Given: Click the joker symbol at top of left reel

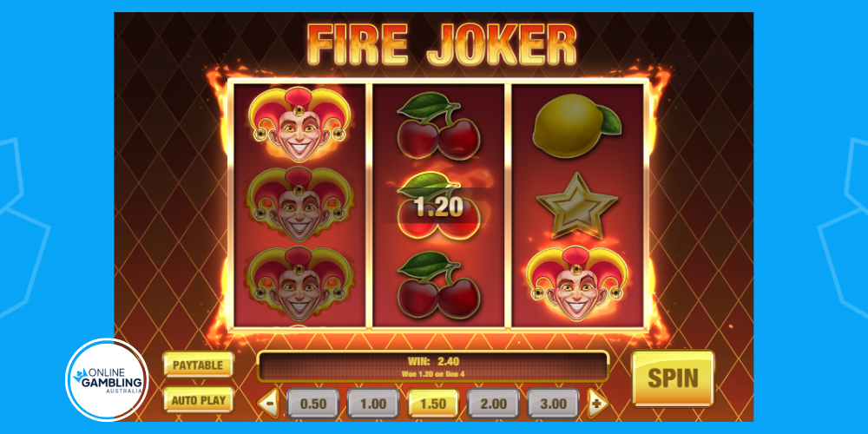Looking at the screenshot, I should coord(299,124).
